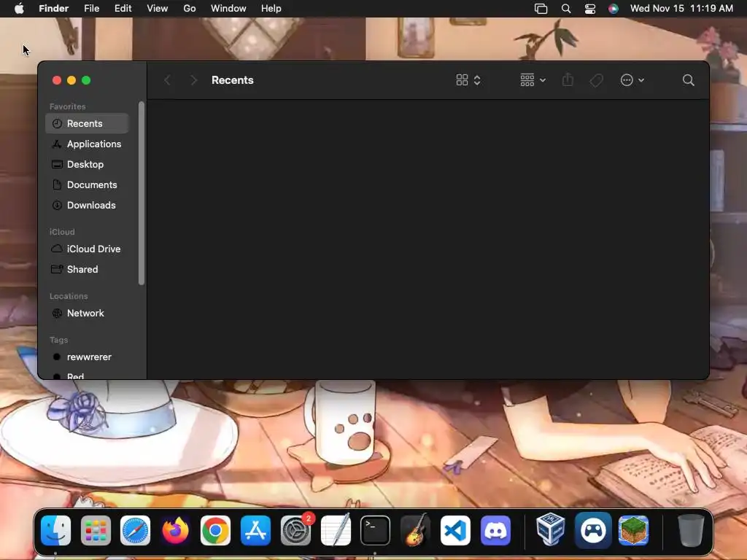Open the App Store from the Dock

255,530
